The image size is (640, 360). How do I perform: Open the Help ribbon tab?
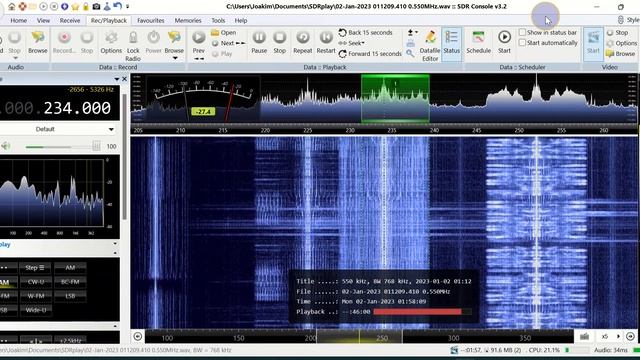(x=241, y=20)
